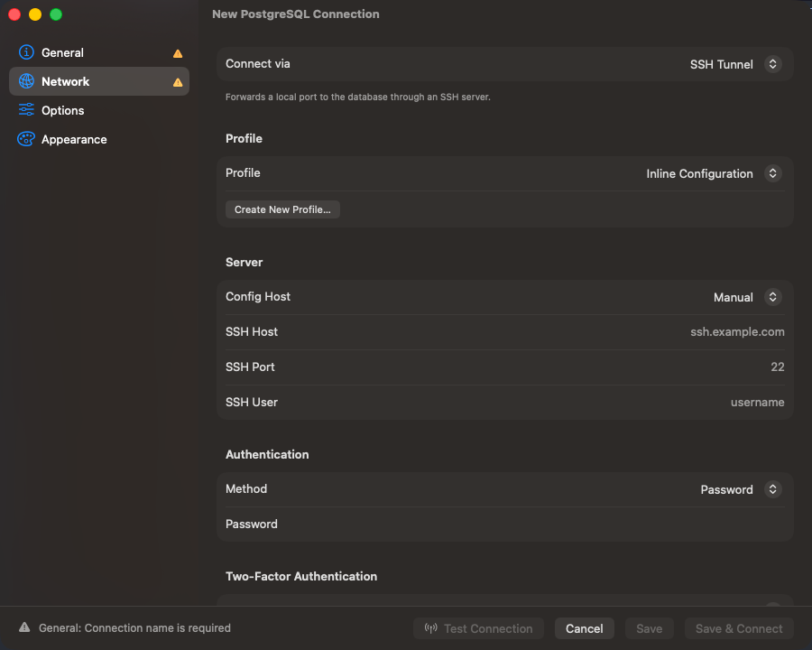
Task: Focus the SSH Host field
Action: [x=505, y=331]
